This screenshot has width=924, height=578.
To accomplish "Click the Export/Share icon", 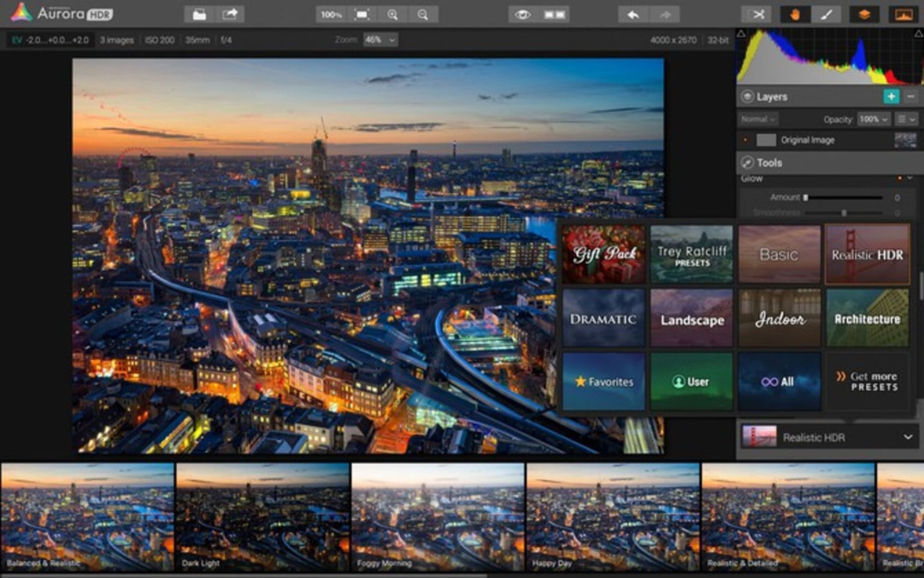I will 229,14.
